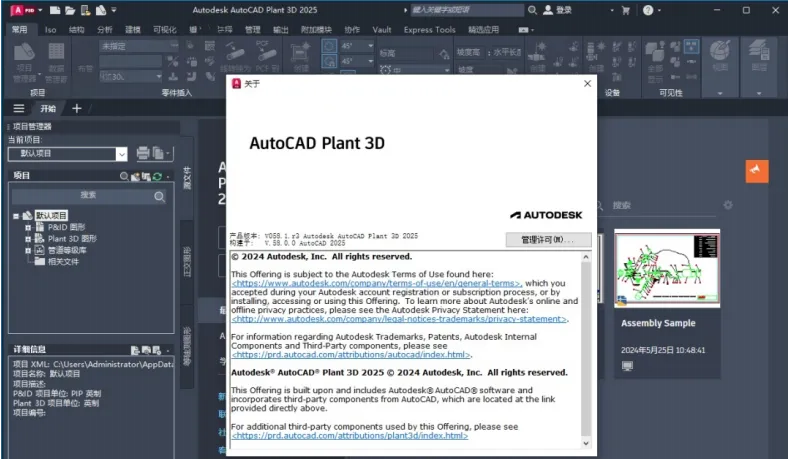
Task: Switch to the 结构 ribbon tab
Action: (x=76, y=30)
